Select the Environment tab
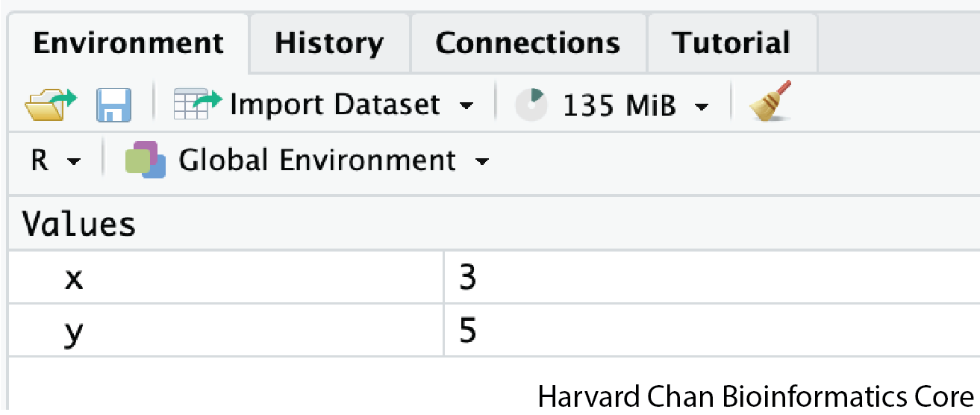 [x=128, y=43]
